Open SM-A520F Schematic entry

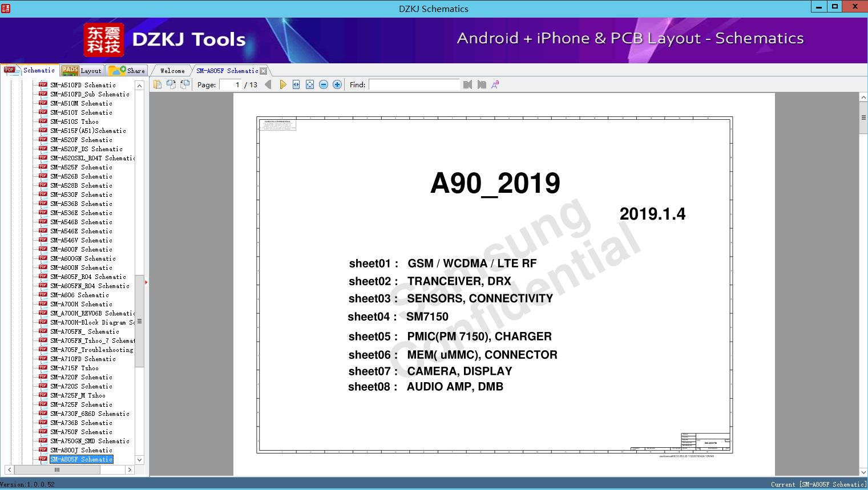[81, 140]
